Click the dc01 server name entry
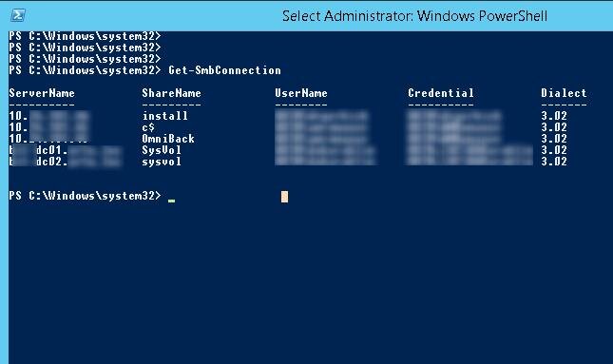 click(66, 150)
